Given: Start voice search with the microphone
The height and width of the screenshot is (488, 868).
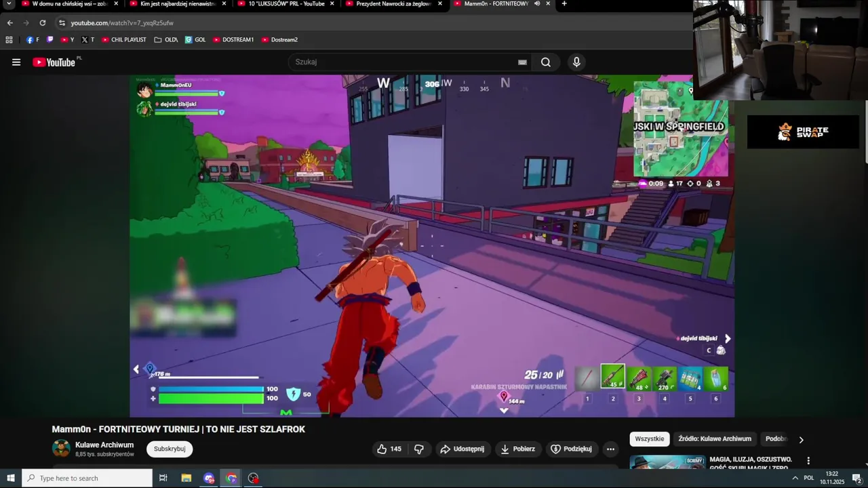Looking at the screenshot, I should [x=576, y=62].
